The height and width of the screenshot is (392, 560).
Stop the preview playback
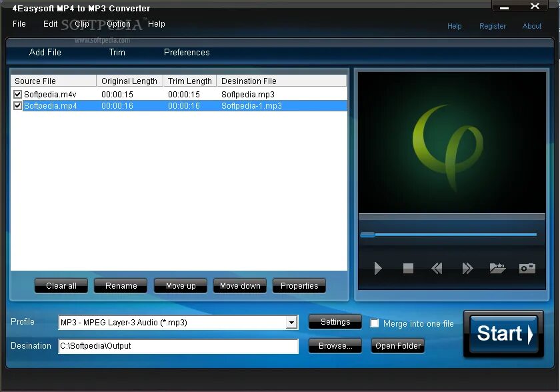click(x=408, y=268)
